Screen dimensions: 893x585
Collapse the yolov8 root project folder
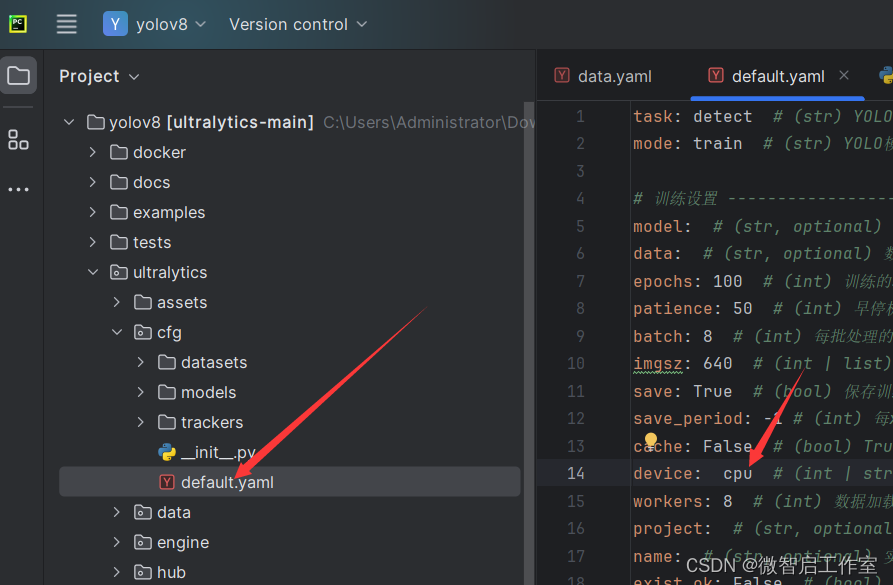pos(69,122)
